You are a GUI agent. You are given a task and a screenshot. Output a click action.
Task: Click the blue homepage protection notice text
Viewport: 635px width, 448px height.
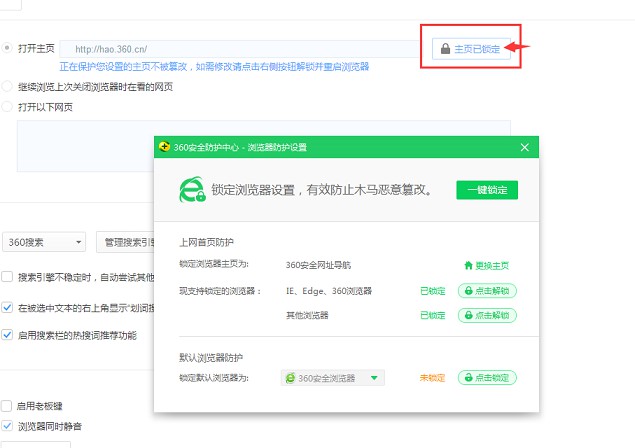coord(214,66)
